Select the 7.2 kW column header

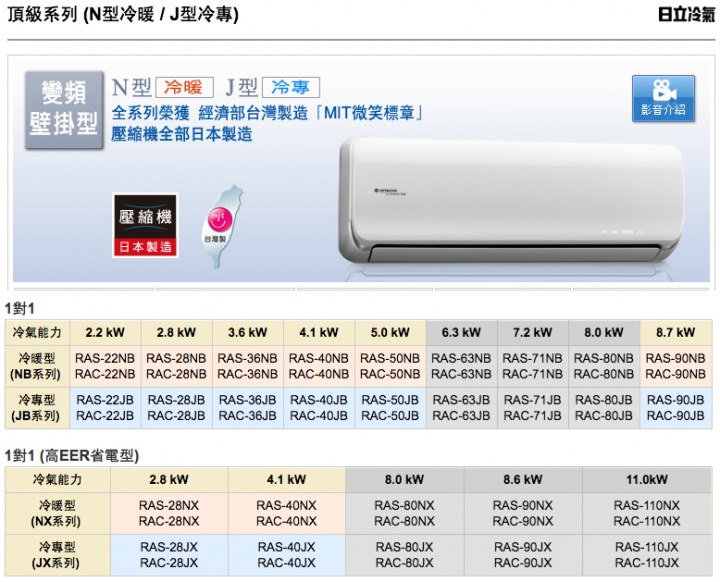point(532,333)
